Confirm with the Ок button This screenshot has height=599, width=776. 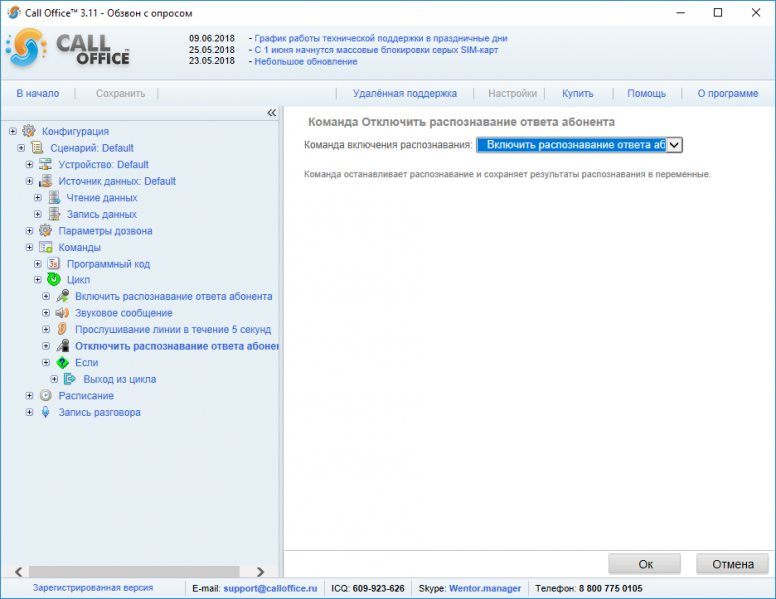tap(644, 564)
